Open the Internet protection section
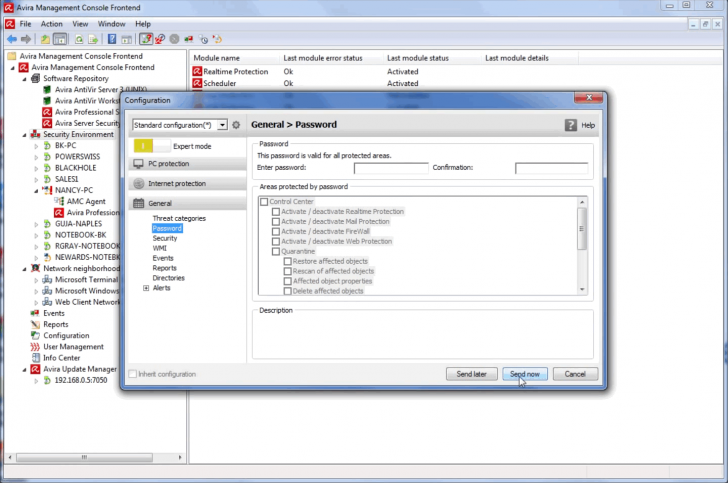This screenshot has width=728, height=483. click(x=188, y=183)
